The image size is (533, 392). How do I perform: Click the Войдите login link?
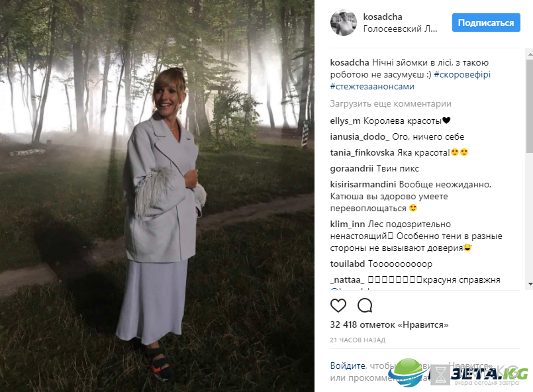click(x=348, y=366)
